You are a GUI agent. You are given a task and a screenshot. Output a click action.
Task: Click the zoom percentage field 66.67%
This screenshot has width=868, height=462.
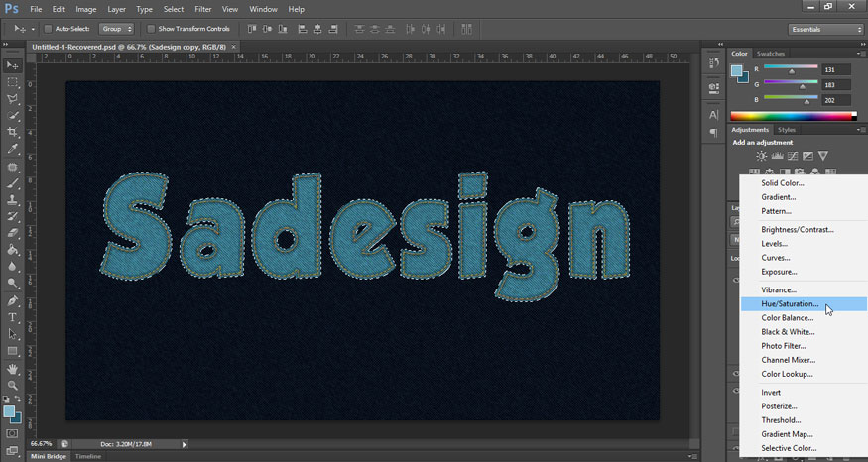click(x=41, y=444)
